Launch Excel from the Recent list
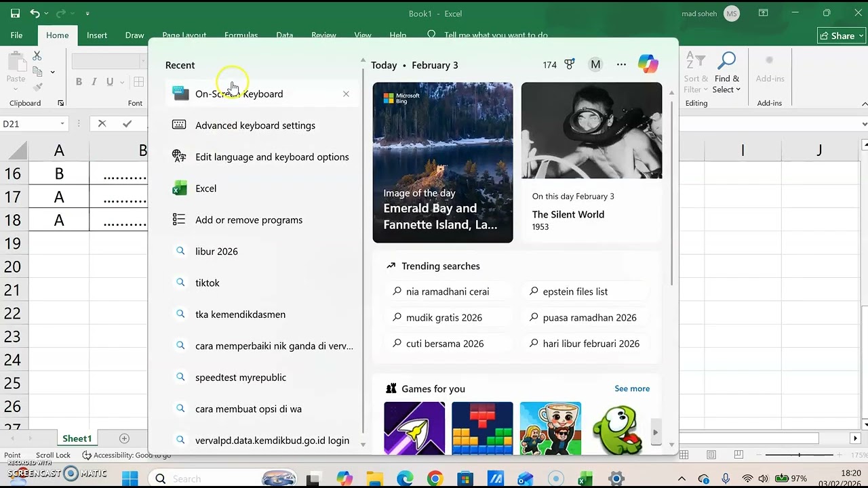The height and width of the screenshot is (488, 868). coord(261,188)
